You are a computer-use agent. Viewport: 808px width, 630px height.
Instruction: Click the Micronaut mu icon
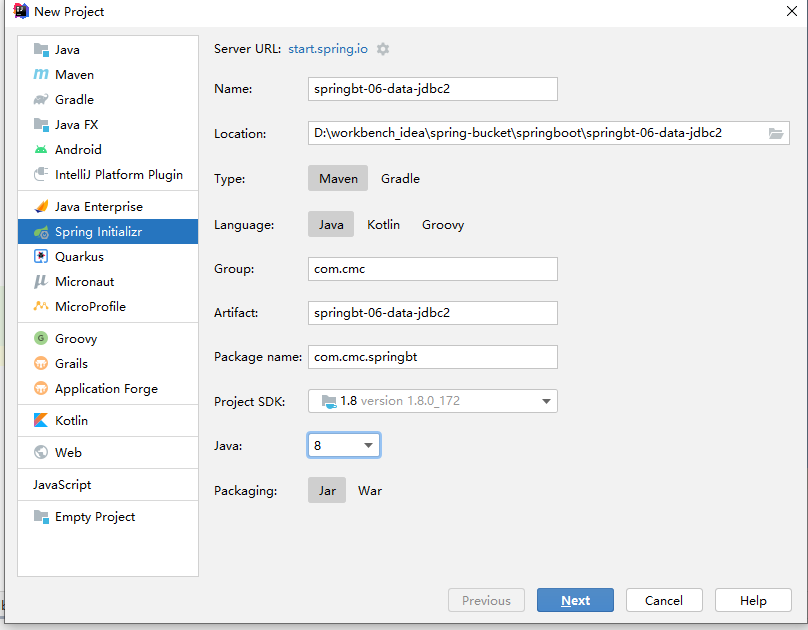pyautogui.click(x=41, y=281)
